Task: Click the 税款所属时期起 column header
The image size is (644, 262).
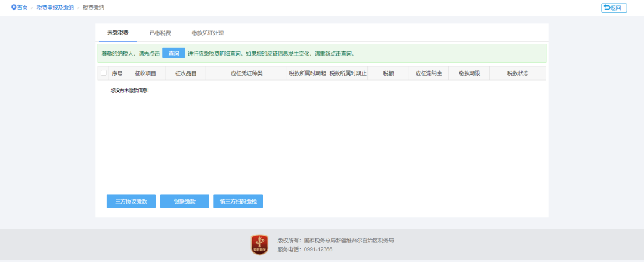Action: (x=307, y=73)
